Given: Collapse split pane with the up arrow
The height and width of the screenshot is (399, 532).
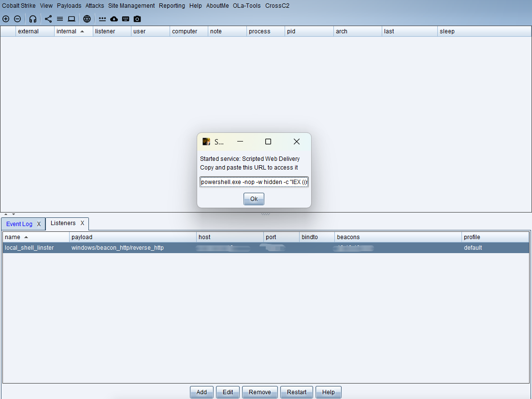Looking at the screenshot, I should coord(6,214).
